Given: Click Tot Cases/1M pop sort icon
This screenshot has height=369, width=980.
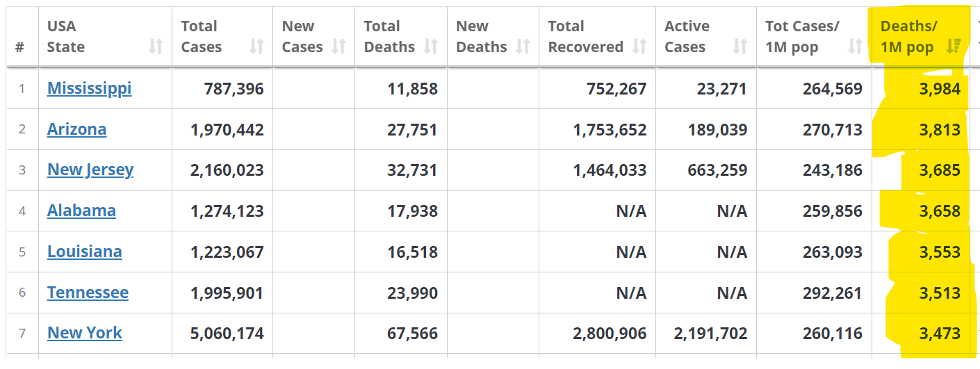Looking at the screenshot, I should [856, 47].
